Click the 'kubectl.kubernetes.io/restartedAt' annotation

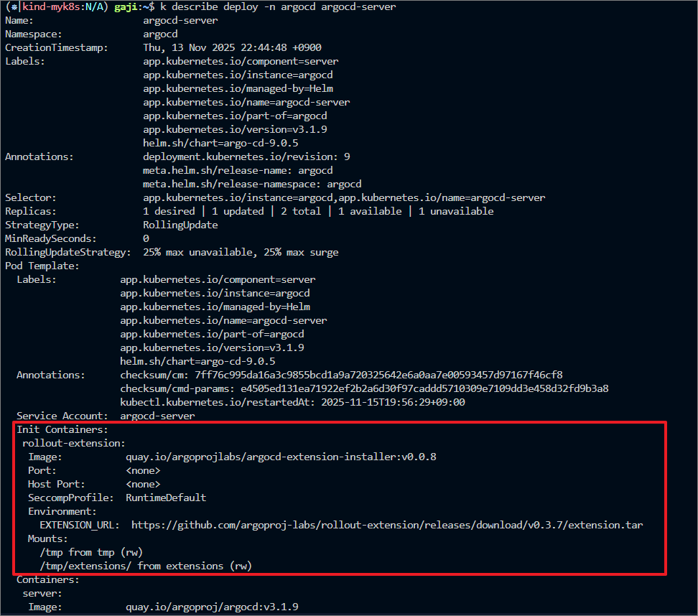coord(292,402)
